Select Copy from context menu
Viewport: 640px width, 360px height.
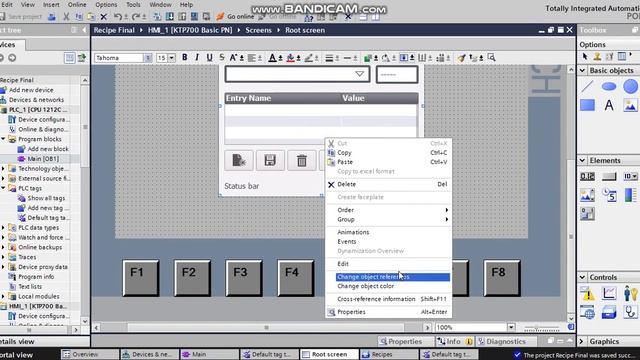point(389,153)
